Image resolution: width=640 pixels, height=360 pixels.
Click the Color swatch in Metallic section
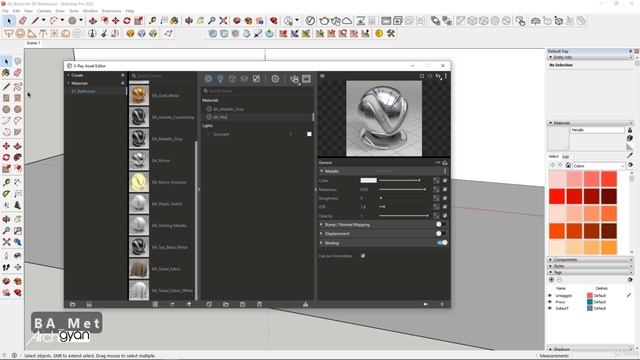coord(368,180)
